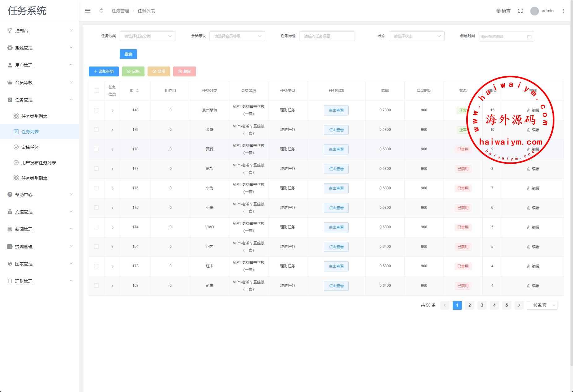Click the 添加任务 button
Image resolution: width=573 pixels, height=392 pixels.
(104, 71)
